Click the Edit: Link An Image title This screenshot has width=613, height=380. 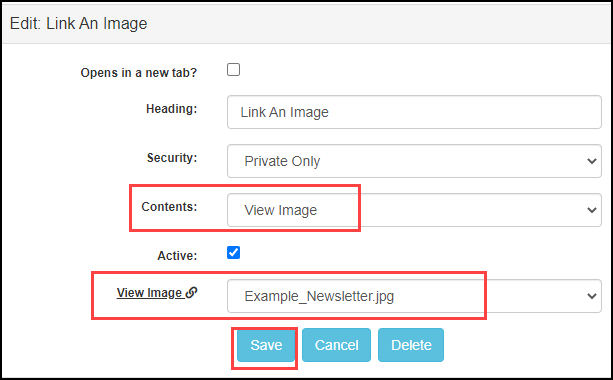[x=79, y=23]
